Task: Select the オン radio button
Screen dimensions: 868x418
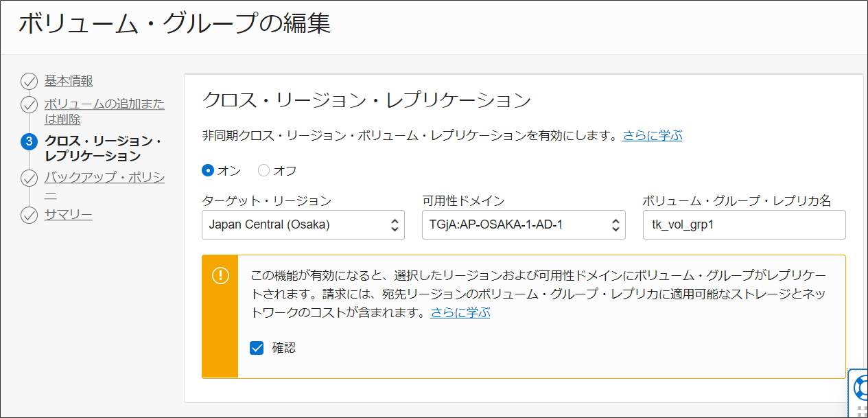Action: tap(208, 170)
